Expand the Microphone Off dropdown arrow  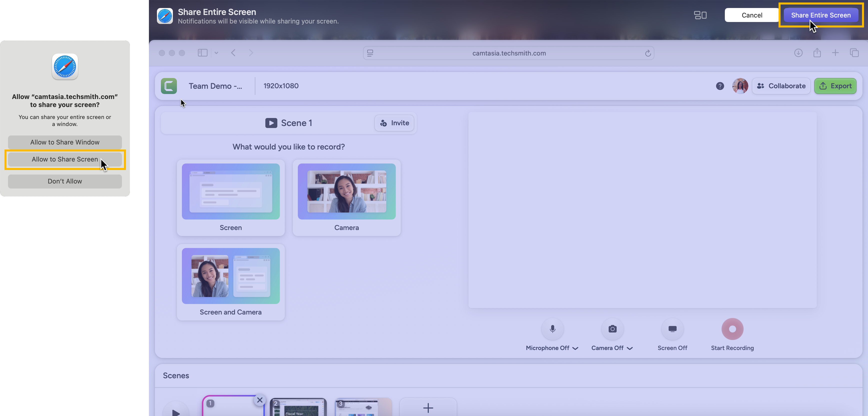click(575, 348)
